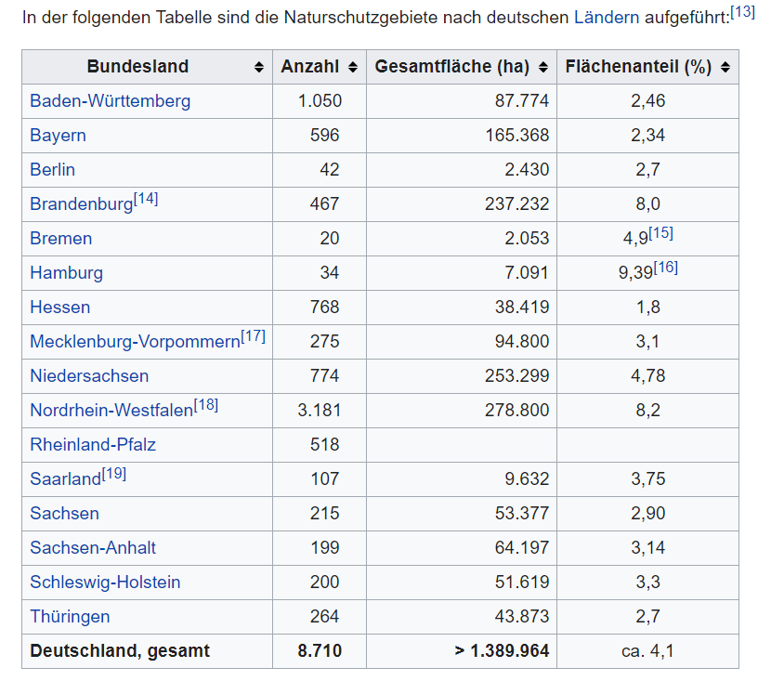This screenshot has width=784, height=681.
Task: Sort by Gesamtfläche (ha) arrow icon
Action: (x=542, y=68)
